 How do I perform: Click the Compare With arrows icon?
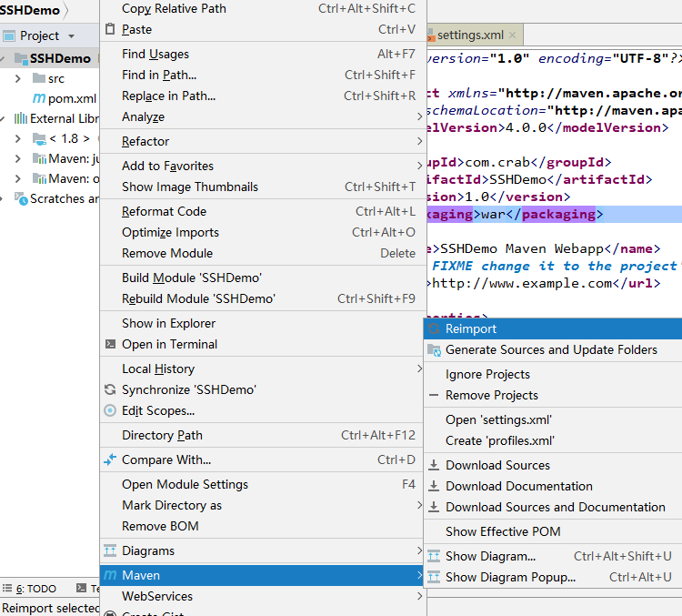[110, 459]
